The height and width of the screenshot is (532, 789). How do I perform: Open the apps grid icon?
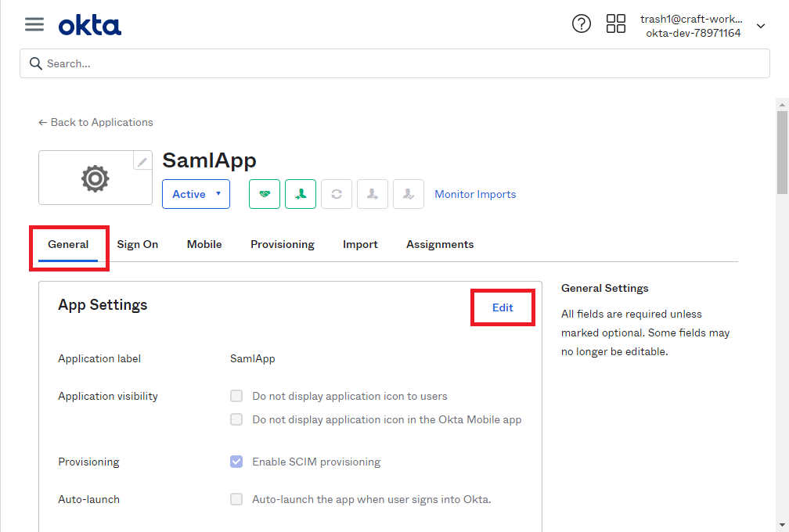615,23
